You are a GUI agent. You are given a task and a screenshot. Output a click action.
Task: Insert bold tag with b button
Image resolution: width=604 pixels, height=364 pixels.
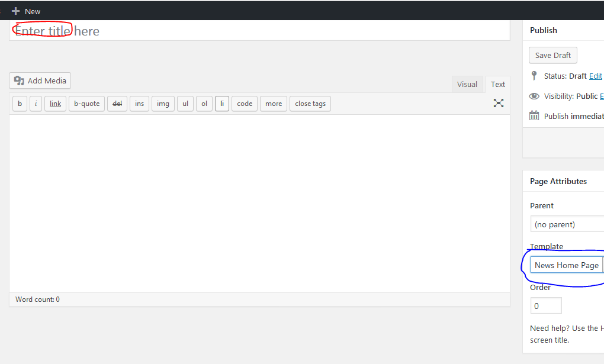point(20,104)
